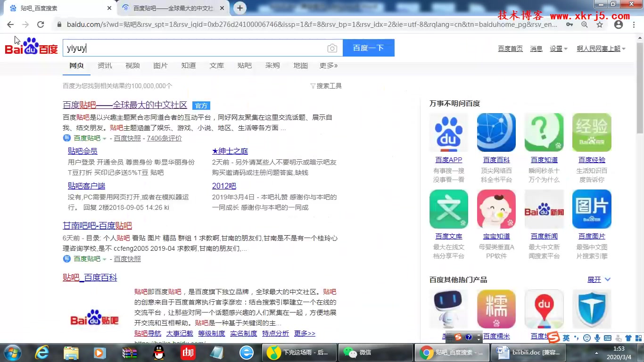Open the Chrome profile avatar icon
The image size is (644, 362).
click(619, 25)
